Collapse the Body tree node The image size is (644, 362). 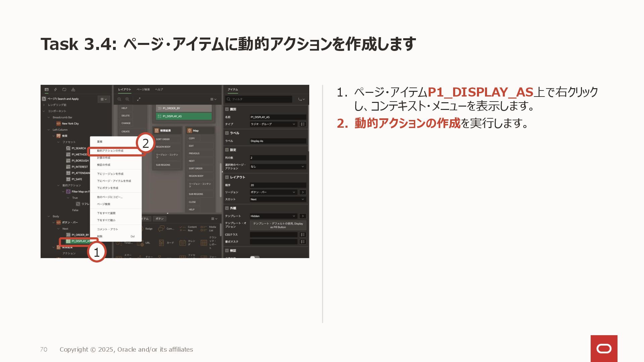49,216
